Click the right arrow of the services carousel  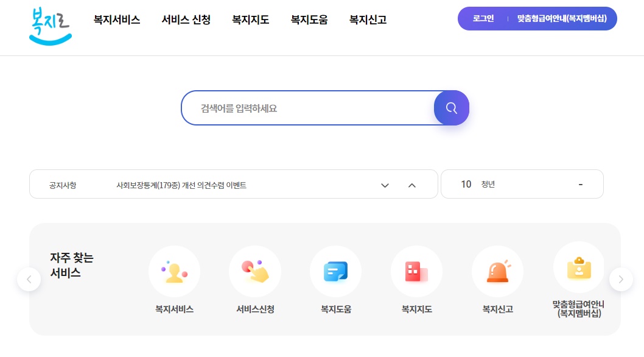point(621,279)
